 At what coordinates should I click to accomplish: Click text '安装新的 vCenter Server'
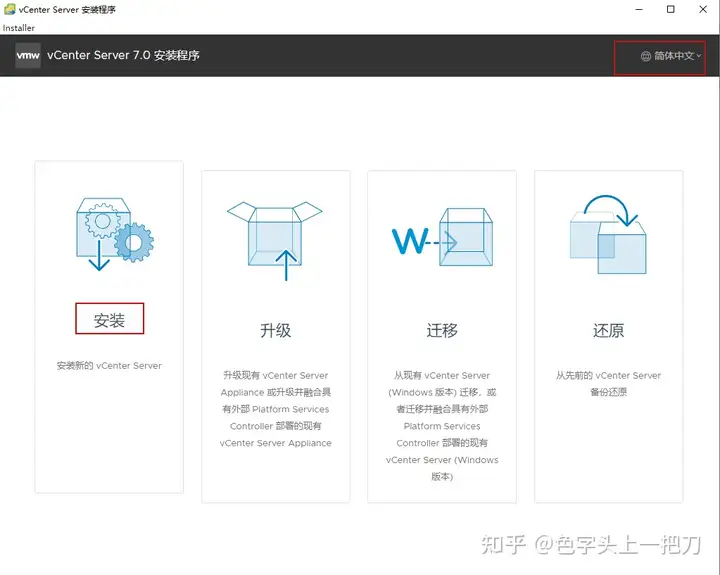(x=109, y=366)
